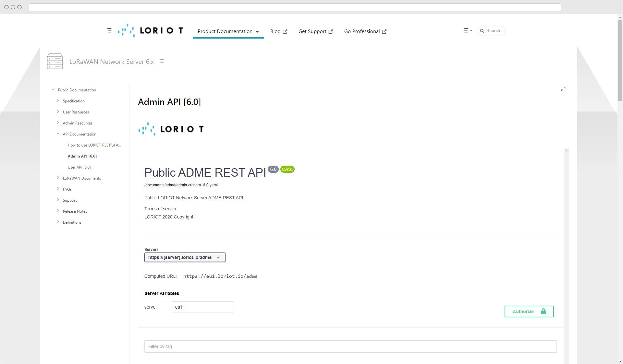Expand the User Resources tree node

(58, 112)
